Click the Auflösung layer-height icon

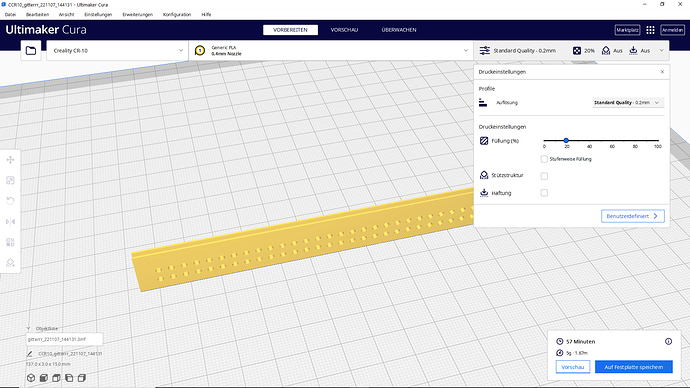pyautogui.click(x=483, y=102)
